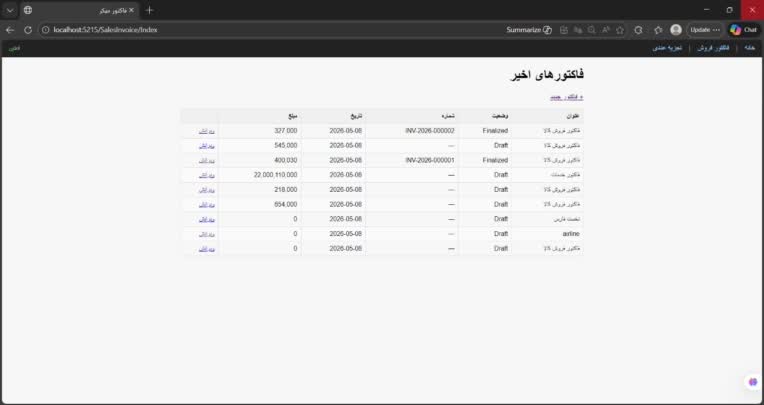Open the action link for the 218,000 invoice row

[x=207, y=190]
